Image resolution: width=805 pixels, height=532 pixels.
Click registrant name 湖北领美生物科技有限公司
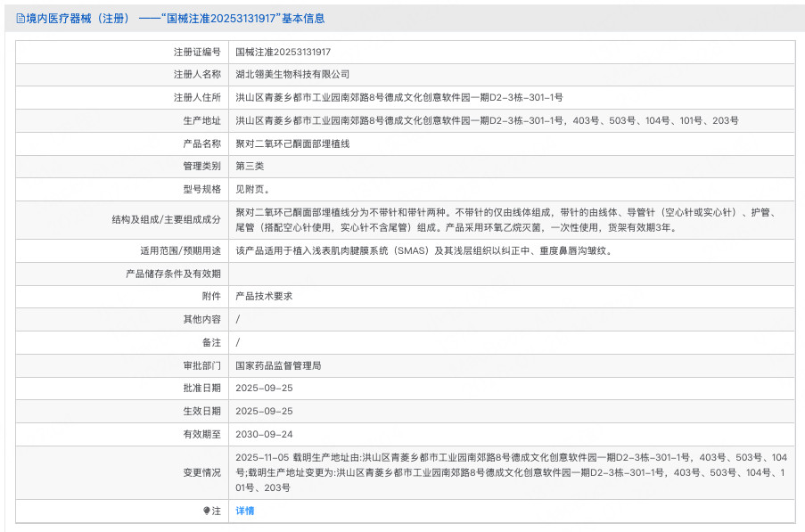point(292,74)
